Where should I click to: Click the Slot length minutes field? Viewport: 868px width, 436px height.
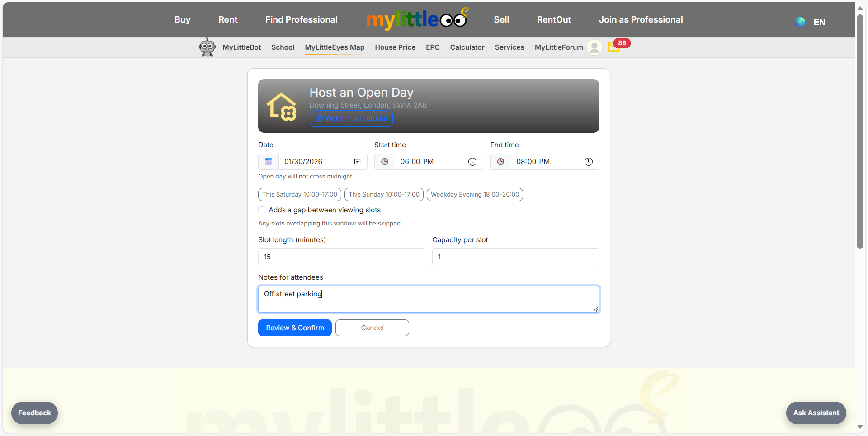click(x=341, y=257)
